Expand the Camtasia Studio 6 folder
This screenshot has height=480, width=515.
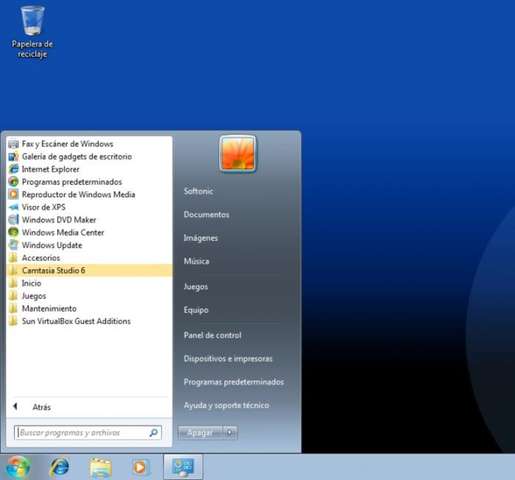89,270
